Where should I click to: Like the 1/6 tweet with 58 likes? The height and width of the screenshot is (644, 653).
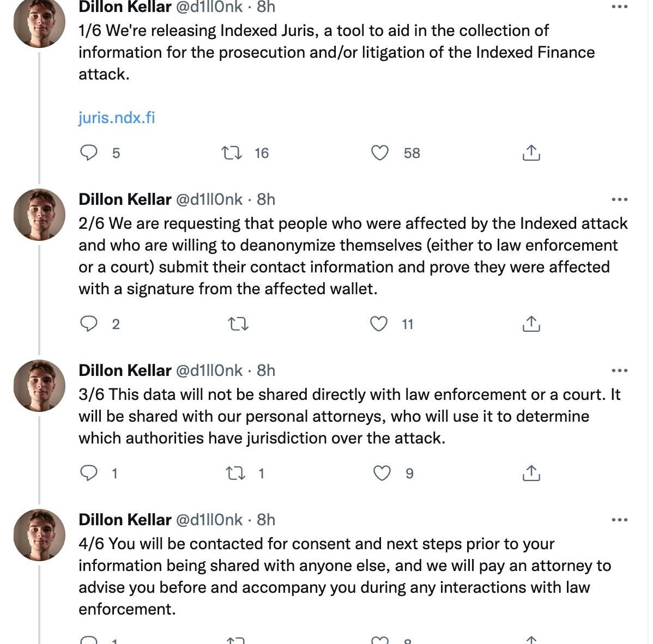(380, 153)
